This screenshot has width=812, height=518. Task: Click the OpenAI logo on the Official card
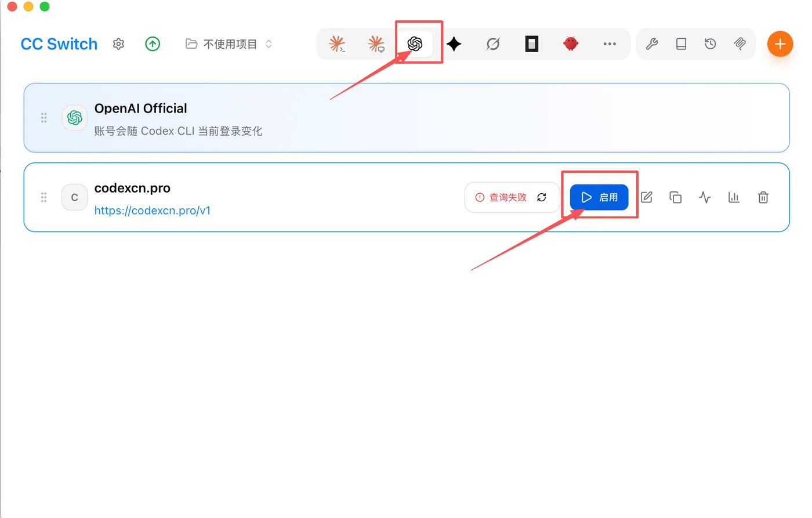click(x=75, y=118)
